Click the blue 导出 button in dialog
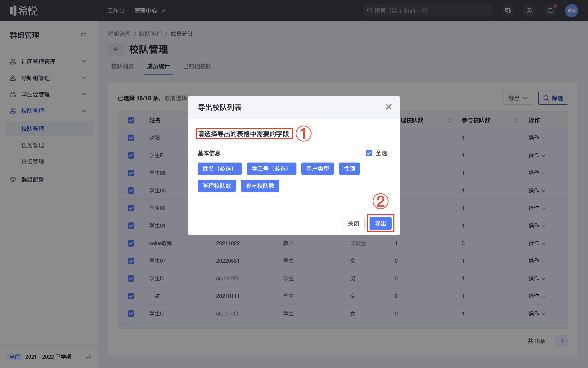The height and width of the screenshot is (368, 588). point(380,223)
